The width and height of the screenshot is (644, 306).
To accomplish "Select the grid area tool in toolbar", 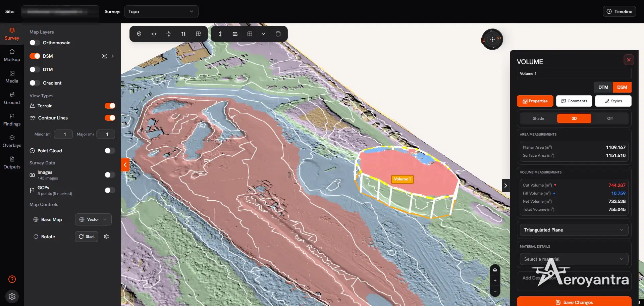I will click(x=250, y=34).
